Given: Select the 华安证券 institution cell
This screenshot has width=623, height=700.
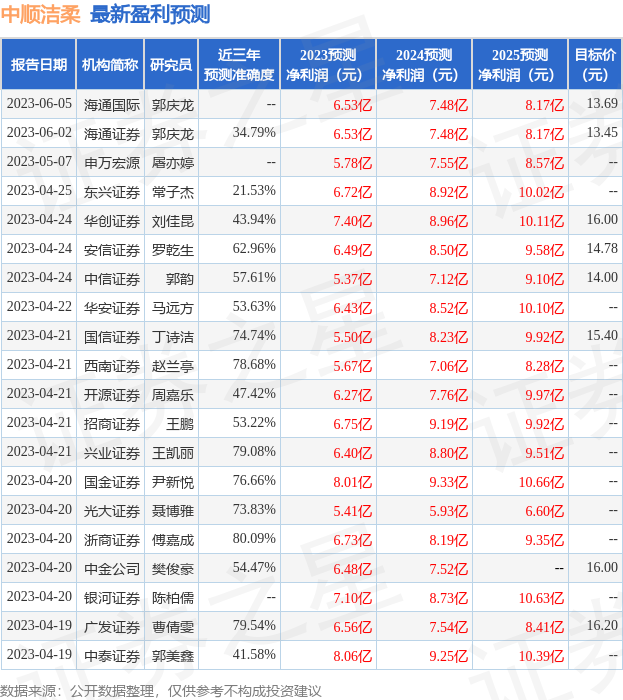Looking at the screenshot, I should point(112,308).
